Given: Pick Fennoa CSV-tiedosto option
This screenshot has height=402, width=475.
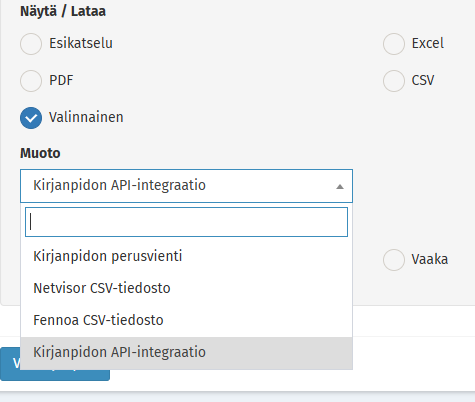Looking at the screenshot, I should (186, 320).
